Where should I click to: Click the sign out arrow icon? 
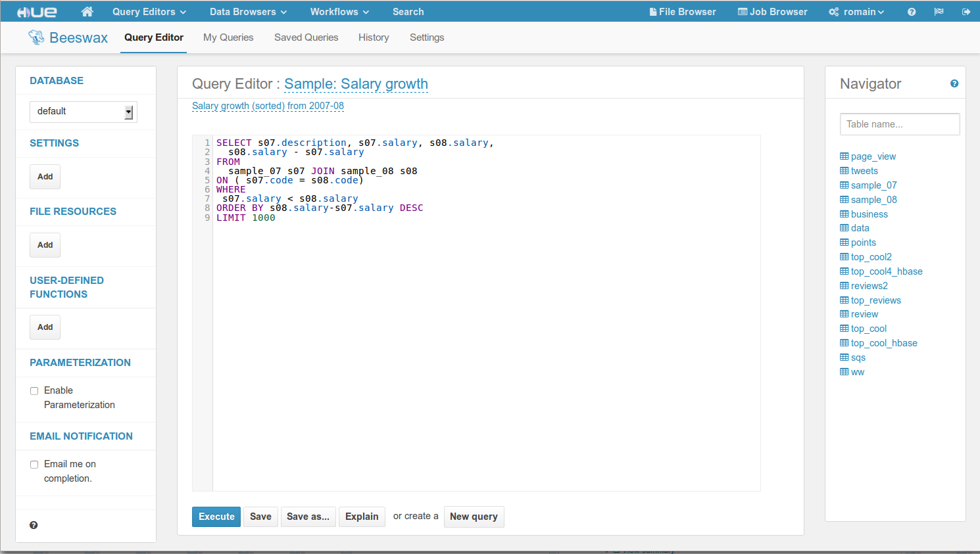click(x=966, y=12)
